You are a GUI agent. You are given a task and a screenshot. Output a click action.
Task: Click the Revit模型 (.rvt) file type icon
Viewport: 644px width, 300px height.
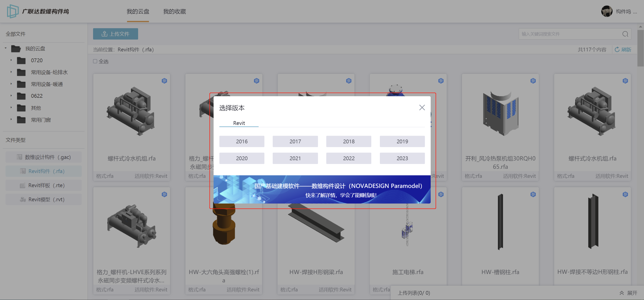(23, 199)
